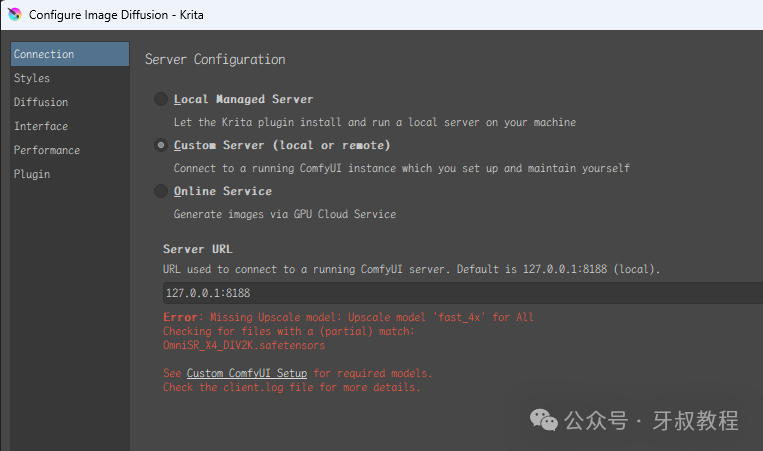Image resolution: width=763 pixels, height=451 pixels.
Task: Click the Server URL label
Action: point(198,249)
